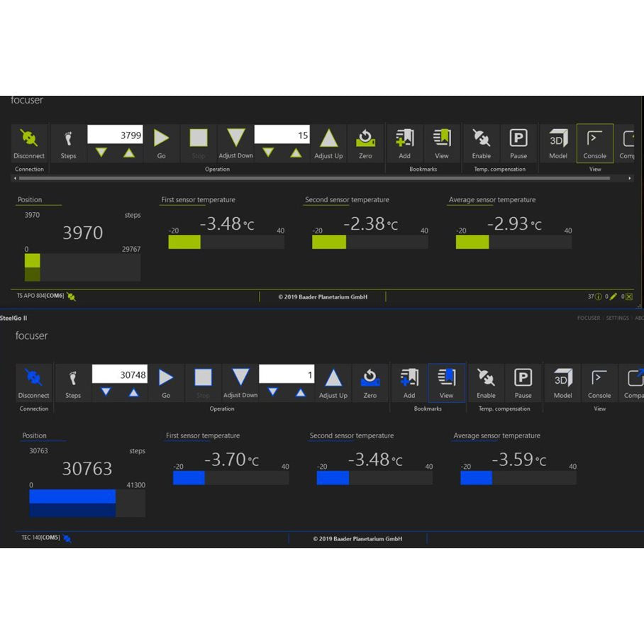The image size is (644, 644).
Task: Increase the 30748 steps value with up arrow
Action: click(133, 392)
